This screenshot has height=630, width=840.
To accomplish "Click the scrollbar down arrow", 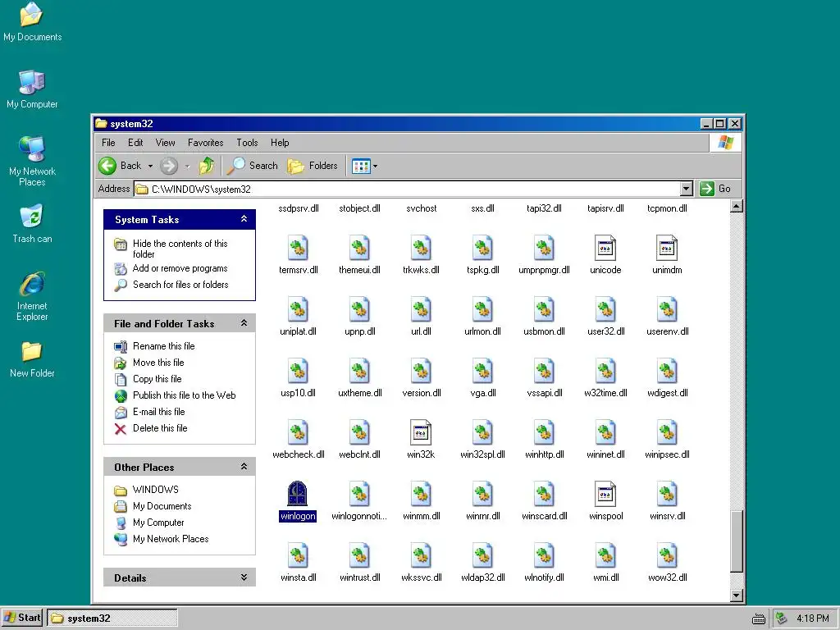I will [737, 596].
